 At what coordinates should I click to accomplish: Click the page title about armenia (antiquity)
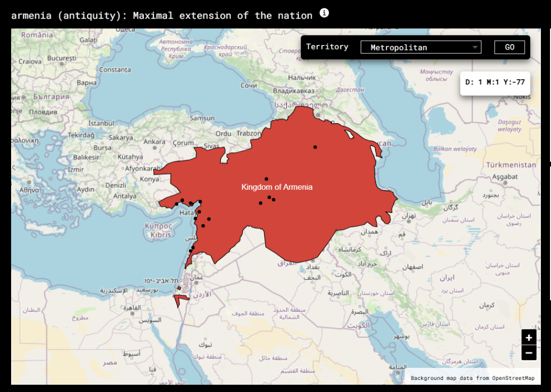tap(162, 15)
